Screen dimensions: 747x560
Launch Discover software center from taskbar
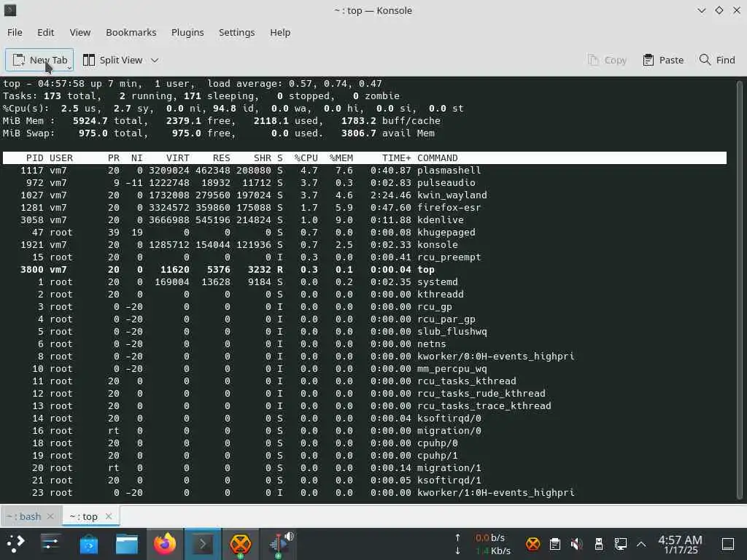click(88, 544)
